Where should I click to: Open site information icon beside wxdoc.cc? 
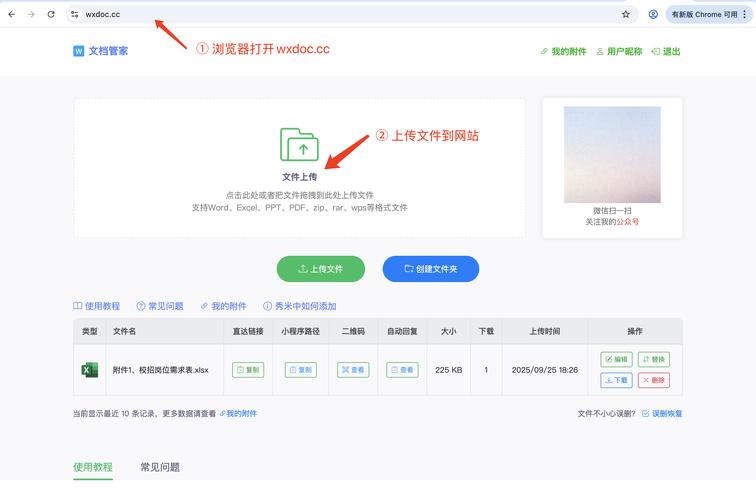click(74, 14)
